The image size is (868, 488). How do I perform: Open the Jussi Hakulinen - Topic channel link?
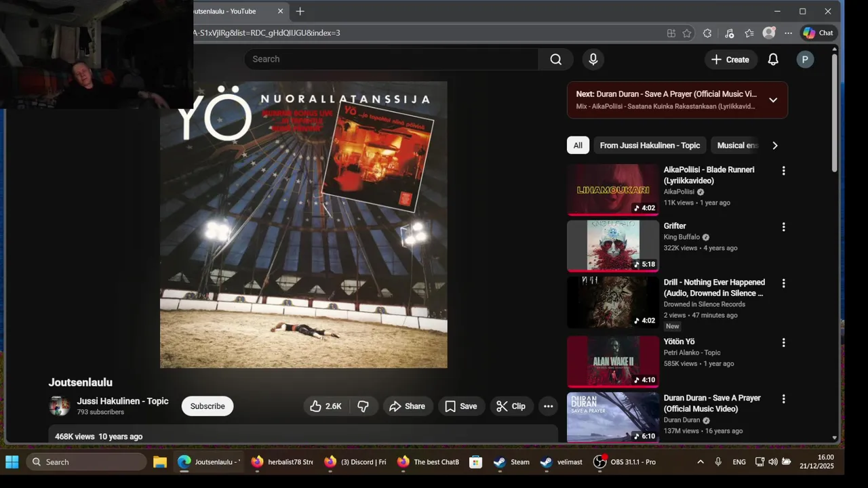click(123, 401)
